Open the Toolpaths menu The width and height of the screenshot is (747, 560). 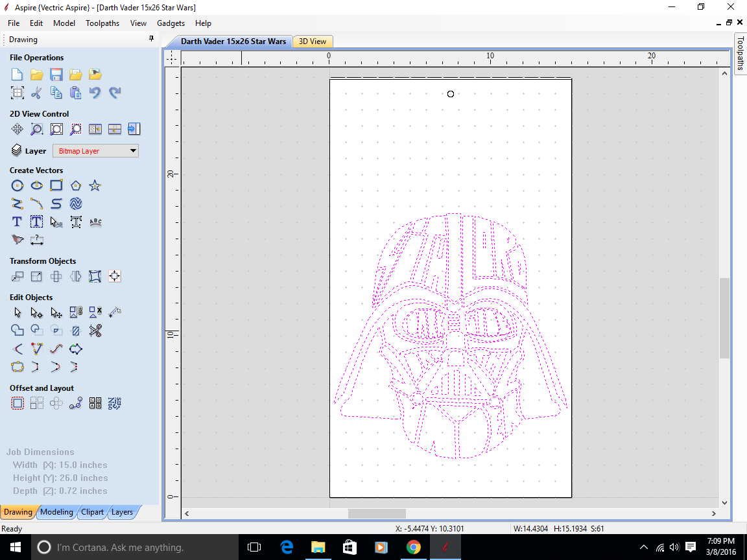(x=102, y=23)
